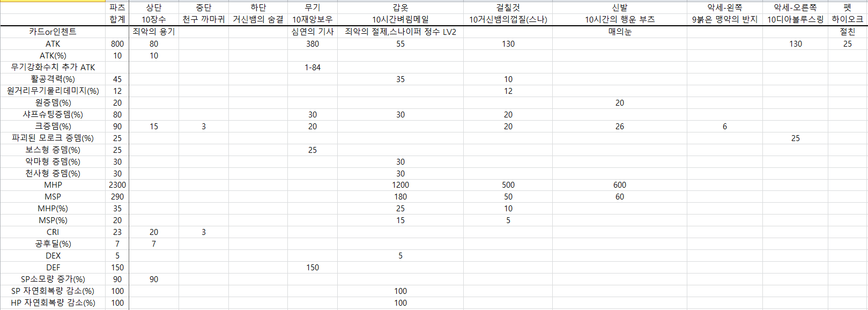Click the '죄악의 용기' card cell
This screenshot has height=310, width=868.
click(154, 32)
